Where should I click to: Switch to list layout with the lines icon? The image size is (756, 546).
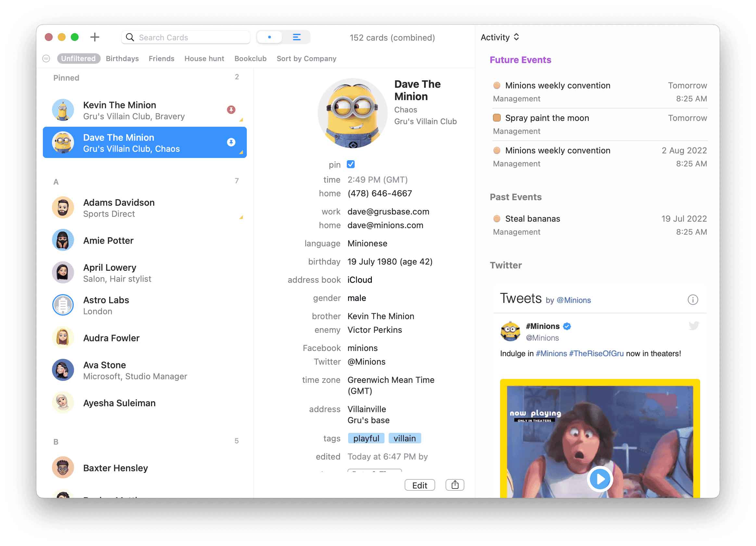[297, 37]
